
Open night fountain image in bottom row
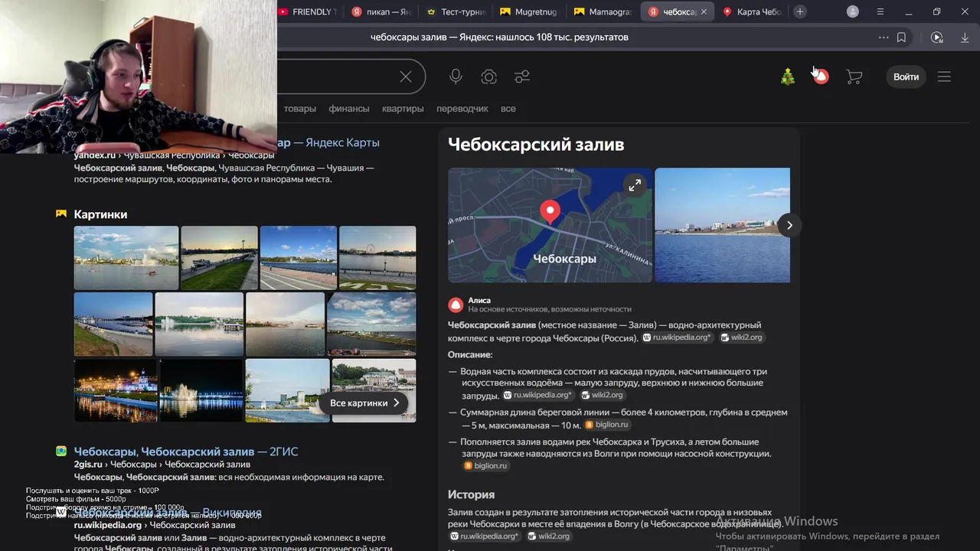point(201,390)
